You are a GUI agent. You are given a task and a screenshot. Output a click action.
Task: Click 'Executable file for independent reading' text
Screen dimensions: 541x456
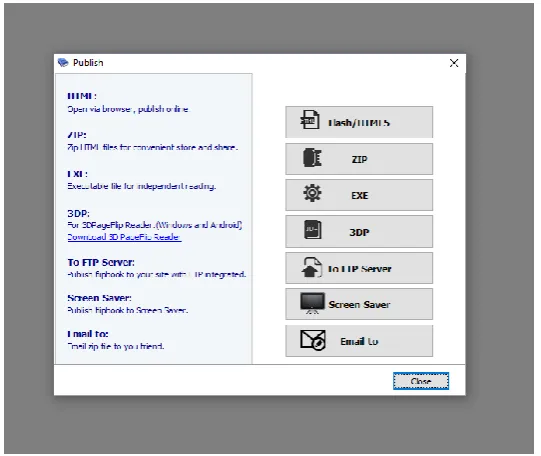click(141, 186)
